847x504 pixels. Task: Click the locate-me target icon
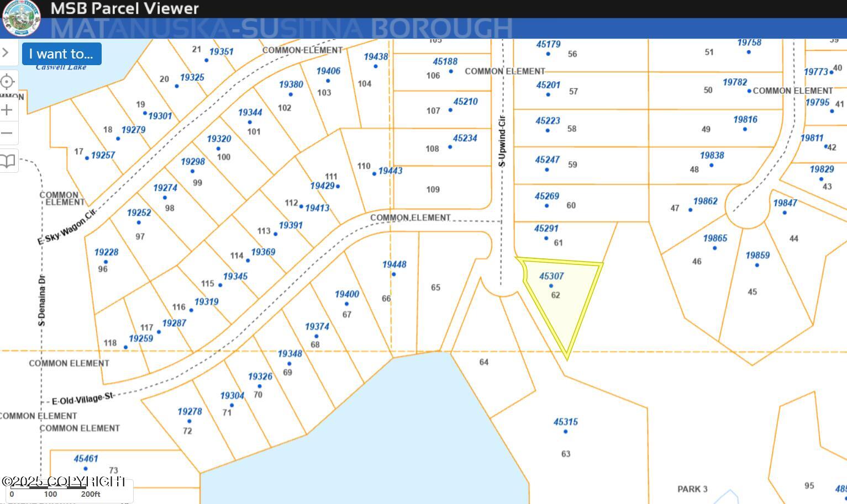pyautogui.click(x=7, y=82)
